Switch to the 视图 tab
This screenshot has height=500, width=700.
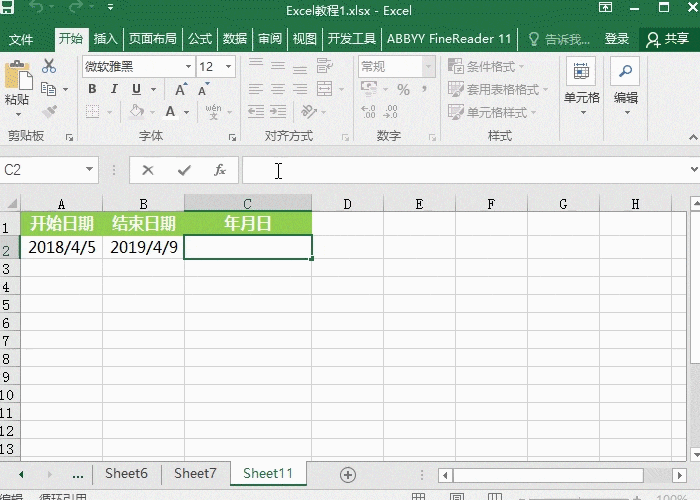[x=304, y=39]
